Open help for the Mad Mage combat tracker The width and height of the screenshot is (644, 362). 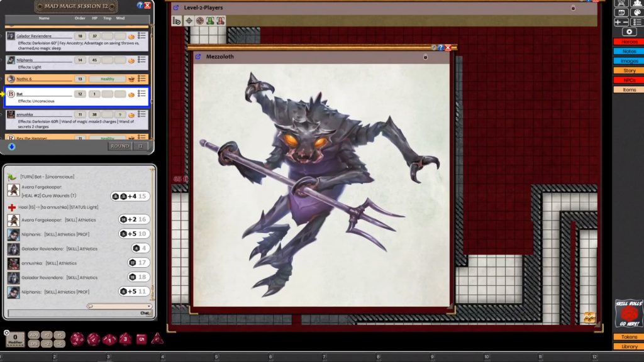pos(140,5)
